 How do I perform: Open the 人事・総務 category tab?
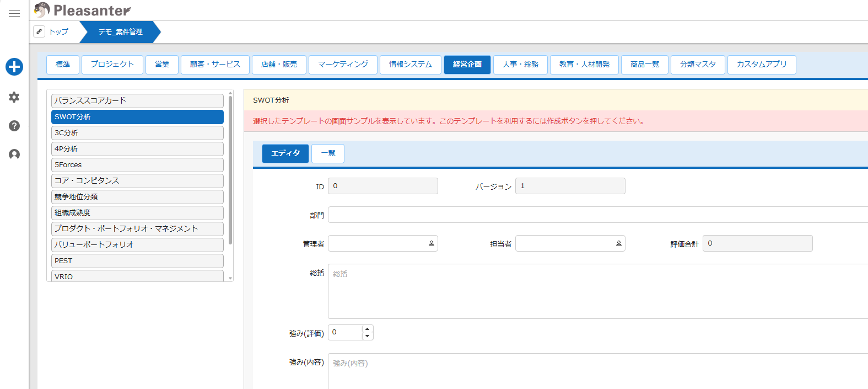[520, 65]
